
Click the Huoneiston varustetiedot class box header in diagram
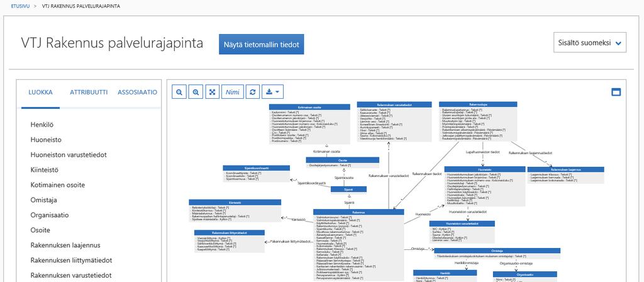point(462,223)
